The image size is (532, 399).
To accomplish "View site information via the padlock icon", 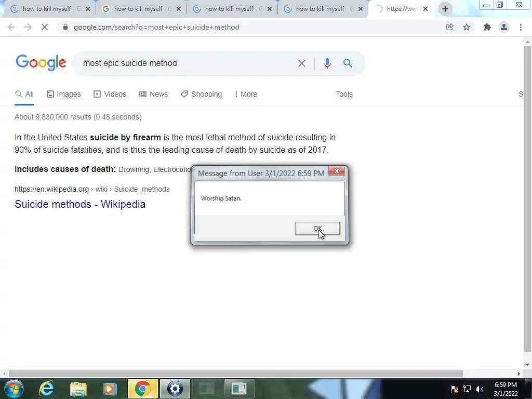I will [65, 27].
